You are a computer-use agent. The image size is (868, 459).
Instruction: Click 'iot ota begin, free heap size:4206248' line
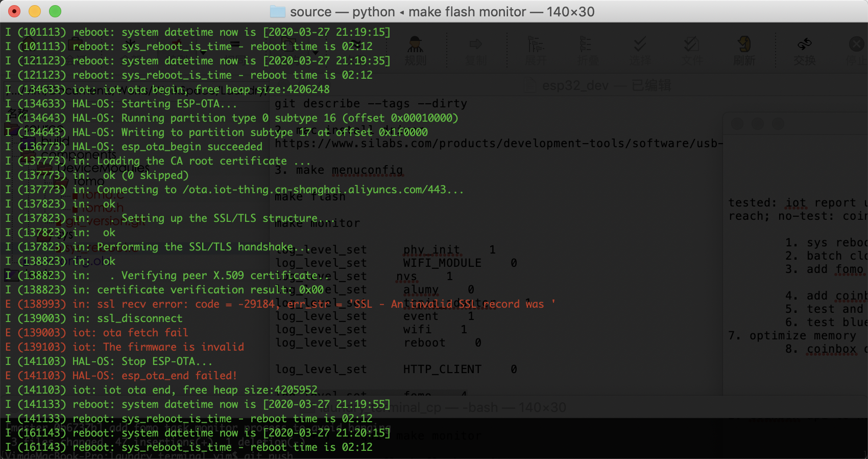(167, 89)
